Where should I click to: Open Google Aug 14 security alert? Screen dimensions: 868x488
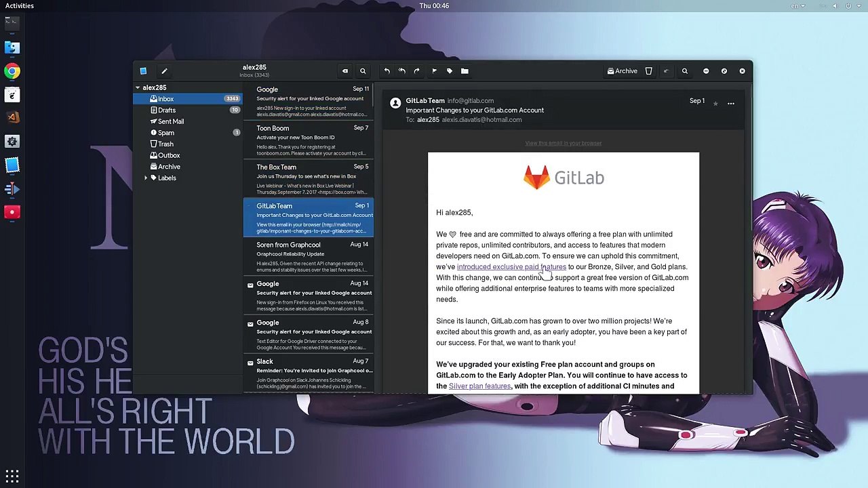tap(308, 296)
